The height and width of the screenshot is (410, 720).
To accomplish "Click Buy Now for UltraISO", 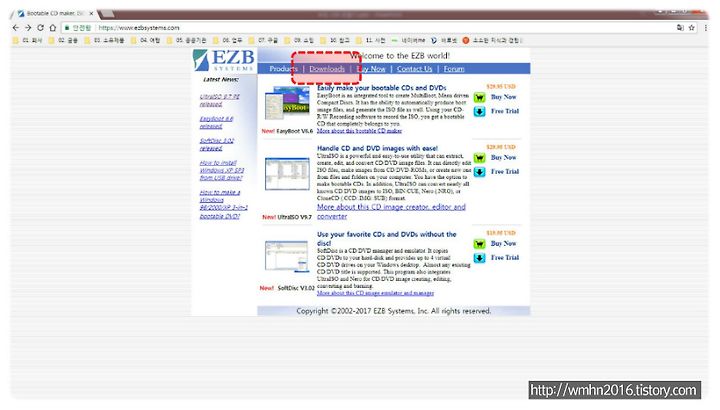I will click(504, 157).
